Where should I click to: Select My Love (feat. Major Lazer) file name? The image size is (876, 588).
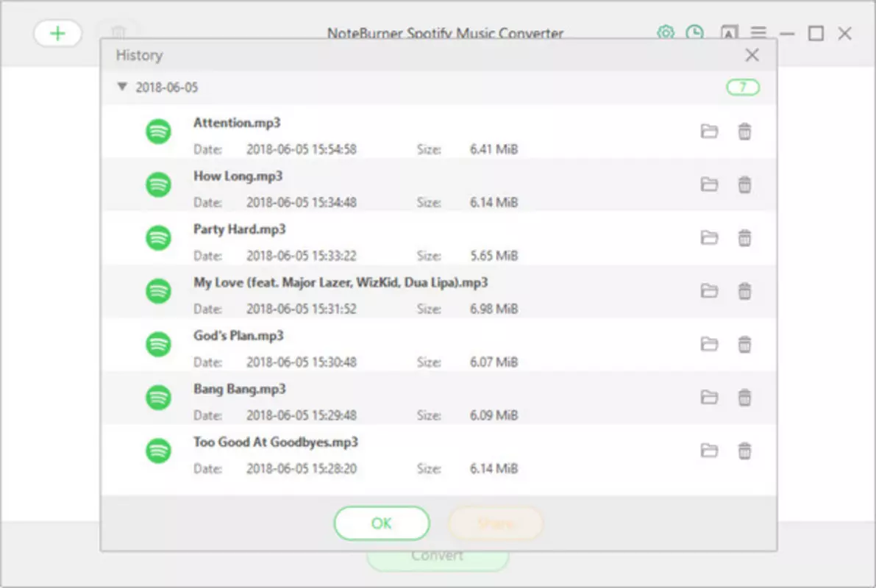click(341, 282)
